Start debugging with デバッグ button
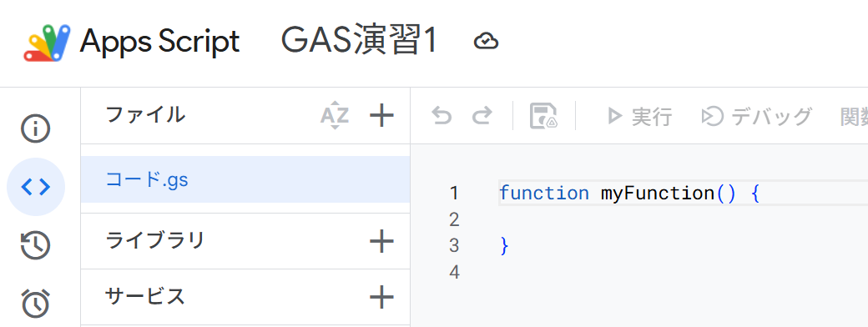The image size is (868, 327). pos(756,116)
